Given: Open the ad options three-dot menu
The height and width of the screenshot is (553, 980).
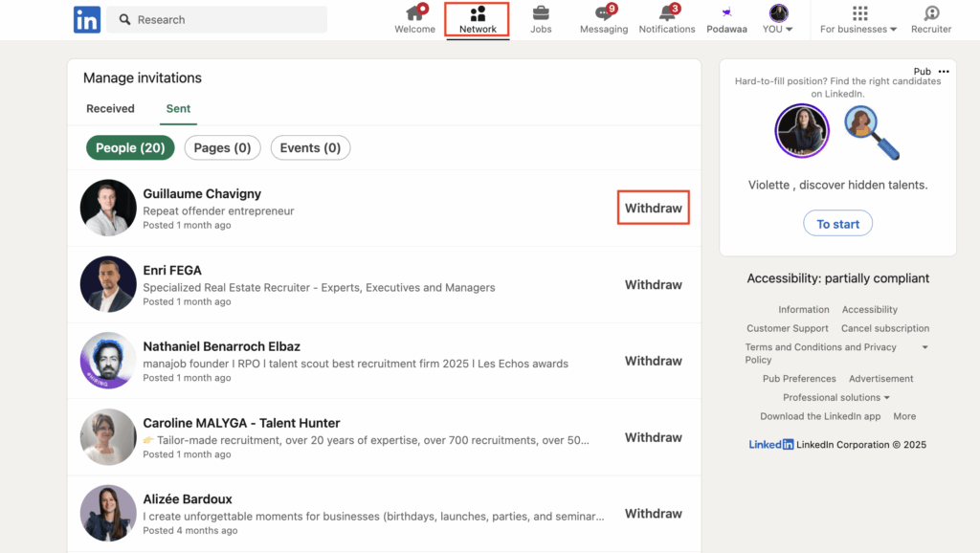Looking at the screenshot, I should [x=944, y=71].
